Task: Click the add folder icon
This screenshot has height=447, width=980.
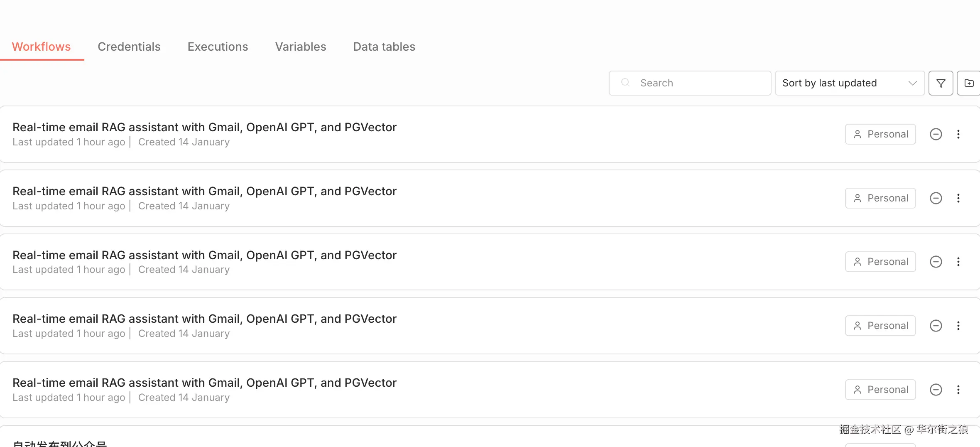Action: pos(969,83)
